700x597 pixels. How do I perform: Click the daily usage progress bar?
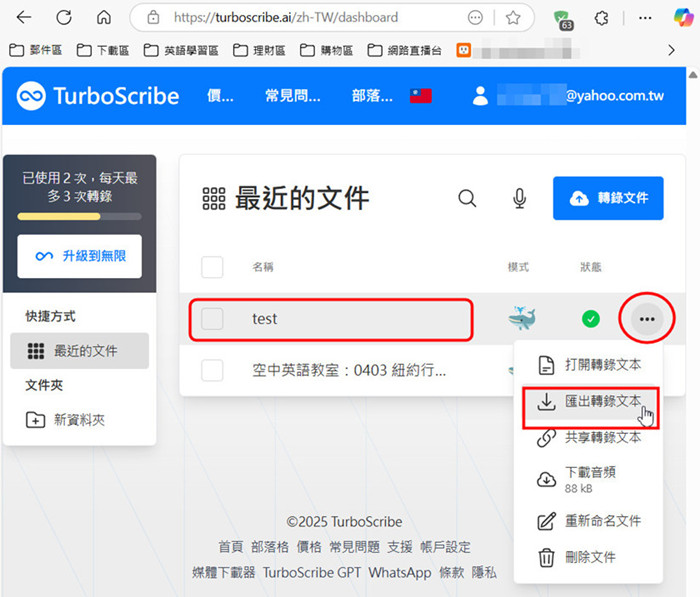79,216
